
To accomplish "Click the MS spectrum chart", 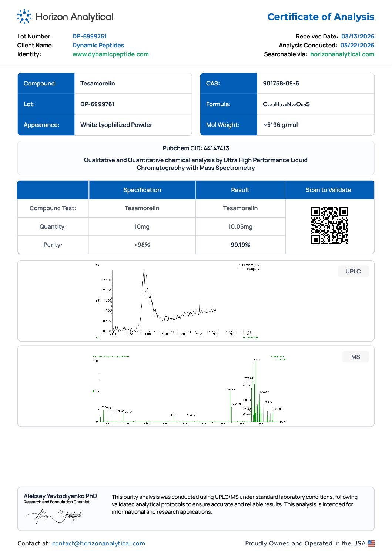I will click(x=189, y=389).
